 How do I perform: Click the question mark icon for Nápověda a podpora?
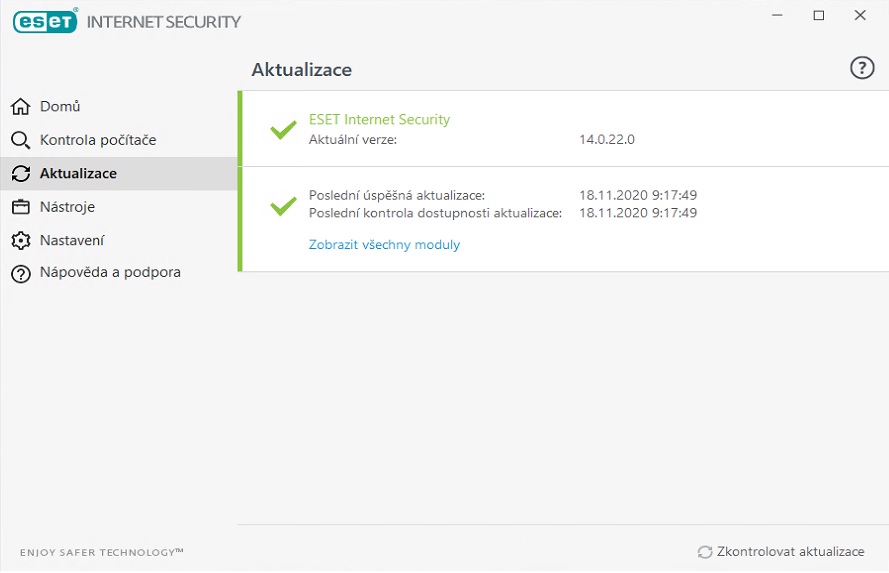click(x=21, y=274)
